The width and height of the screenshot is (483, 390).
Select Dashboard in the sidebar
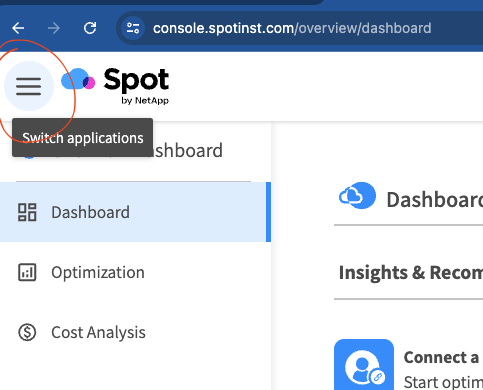click(x=135, y=212)
